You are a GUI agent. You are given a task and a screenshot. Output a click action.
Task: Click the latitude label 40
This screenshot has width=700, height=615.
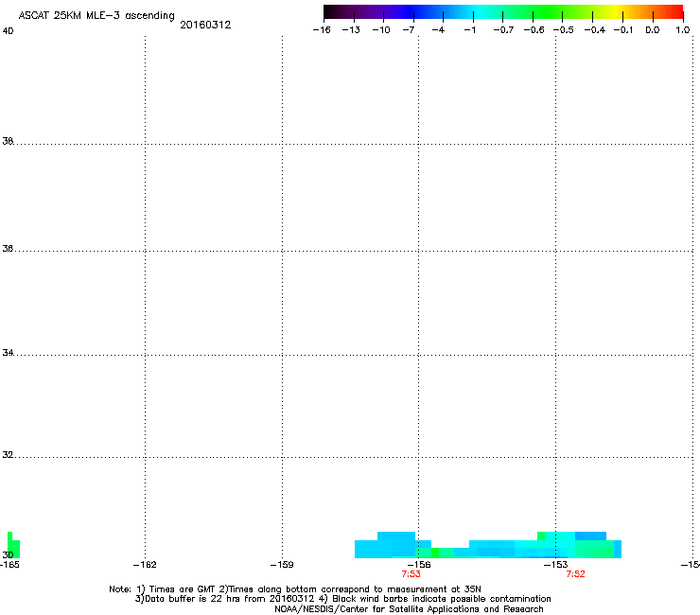tap(8, 31)
